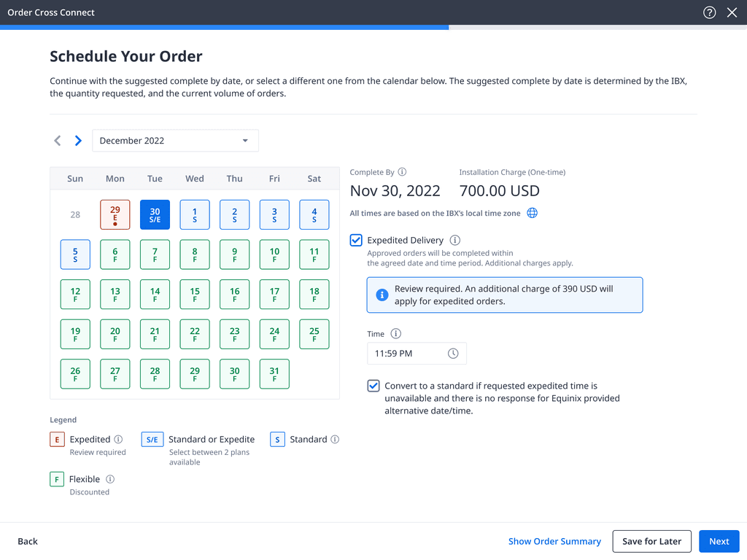Go to the next month arrow
747x560 pixels.
(x=78, y=141)
